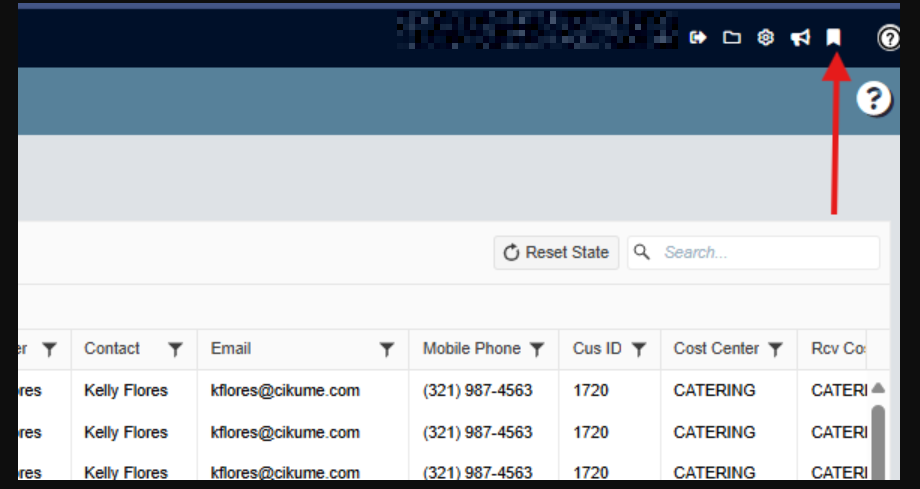The width and height of the screenshot is (920, 489).
Task: Sort by the Contact column header label
Action: coord(112,349)
